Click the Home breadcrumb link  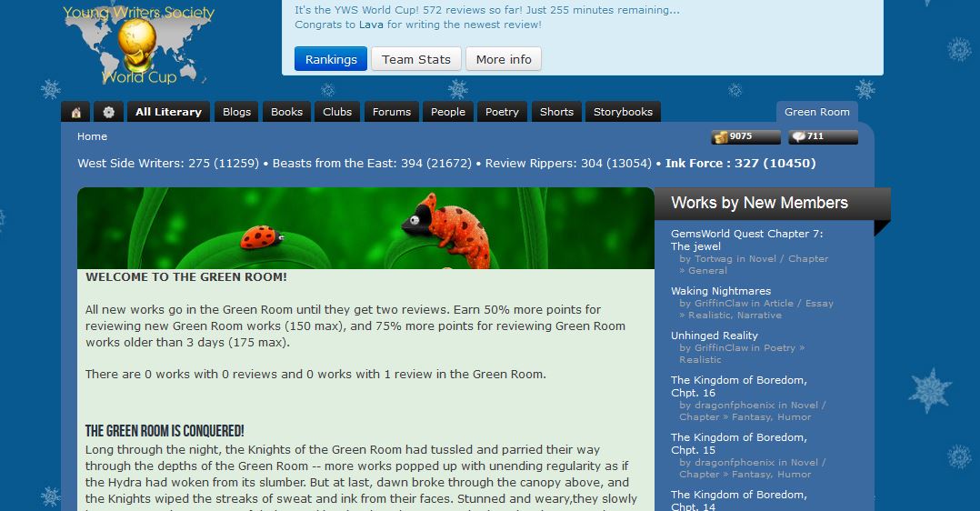coord(93,136)
